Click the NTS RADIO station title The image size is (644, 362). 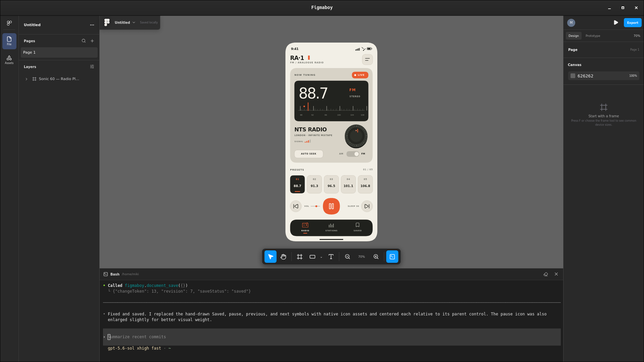click(x=311, y=129)
